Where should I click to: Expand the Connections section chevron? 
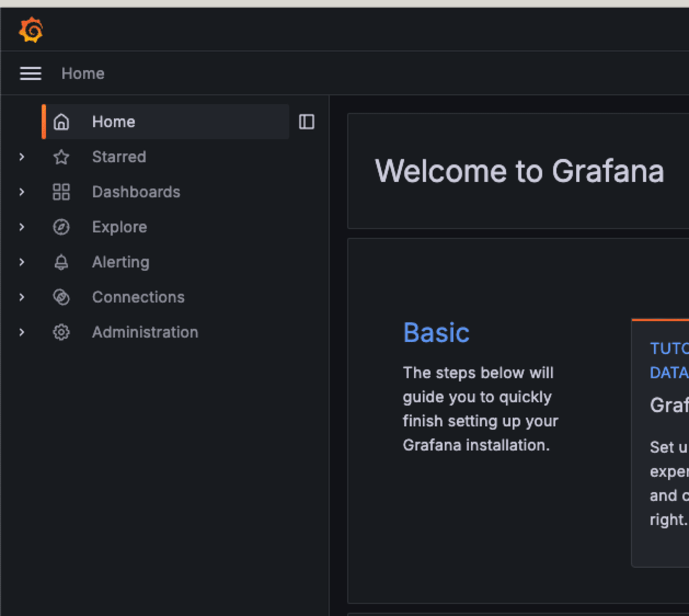tap(22, 297)
